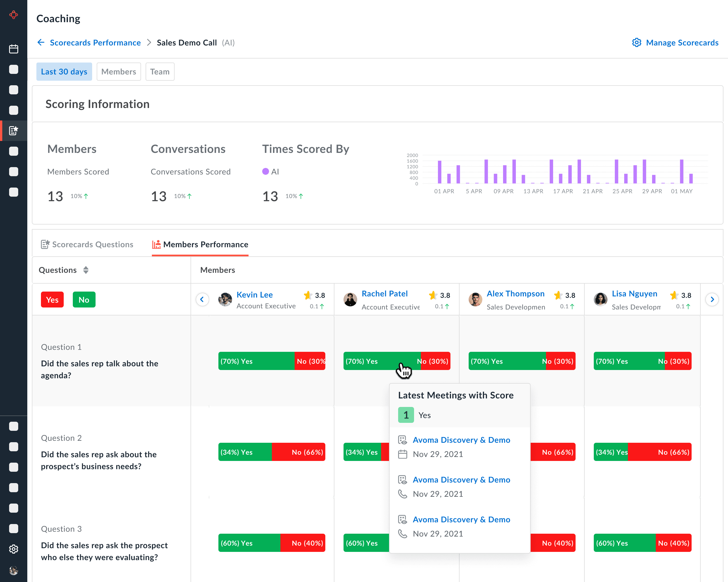Viewport: 728px width, 582px height.
Task: Toggle the Last 30 days filter
Action: (x=64, y=72)
